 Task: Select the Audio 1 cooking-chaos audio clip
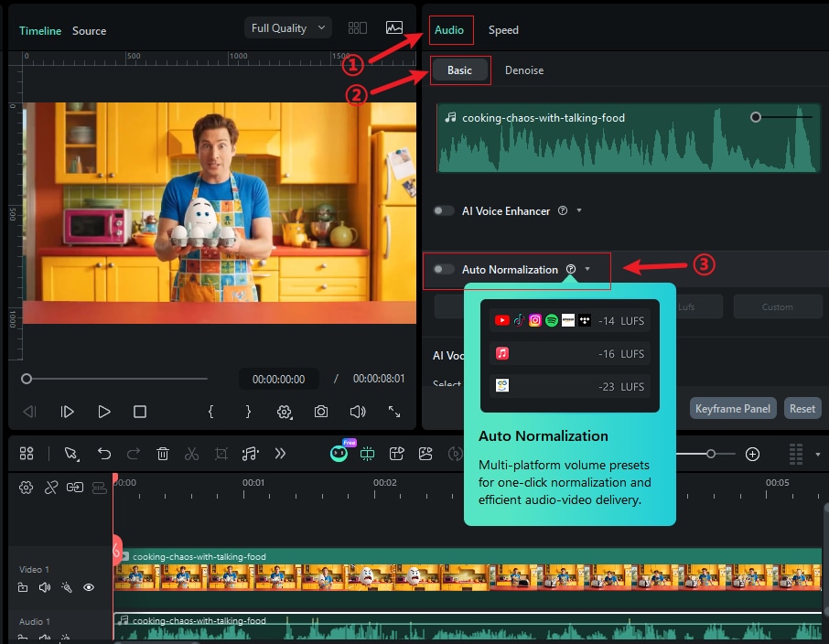tap(468, 627)
